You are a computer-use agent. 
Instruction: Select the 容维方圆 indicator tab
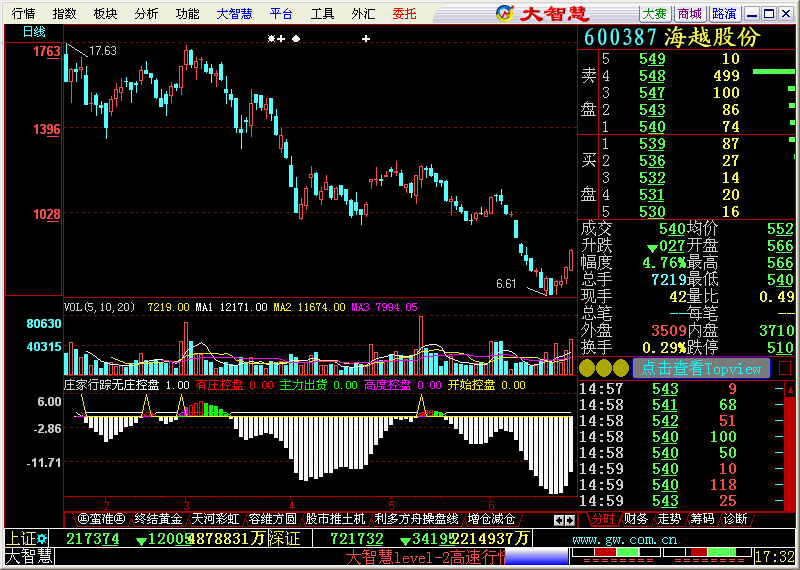click(x=272, y=519)
